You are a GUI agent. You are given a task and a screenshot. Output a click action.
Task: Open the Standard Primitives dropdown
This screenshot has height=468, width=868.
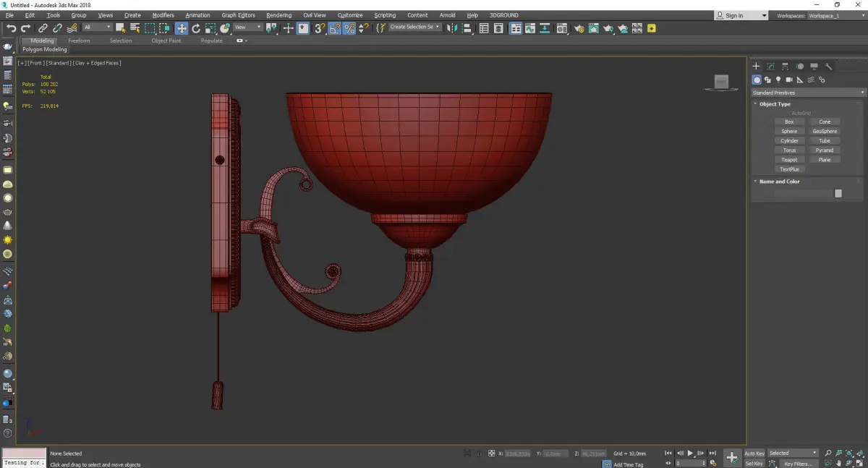(808, 93)
